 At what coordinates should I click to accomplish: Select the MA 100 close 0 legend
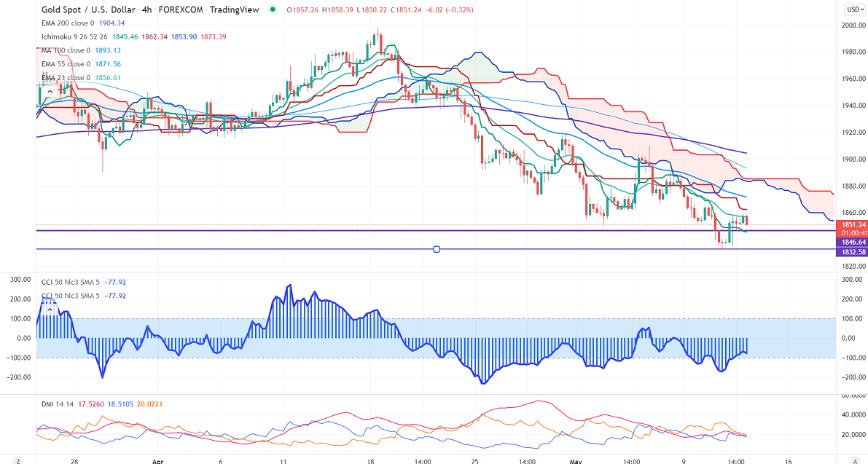66,50
